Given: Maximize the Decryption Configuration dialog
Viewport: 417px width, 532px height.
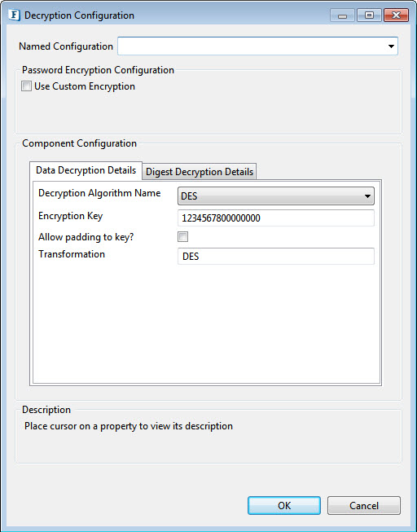Looking at the screenshot, I should [x=369, y=15].
